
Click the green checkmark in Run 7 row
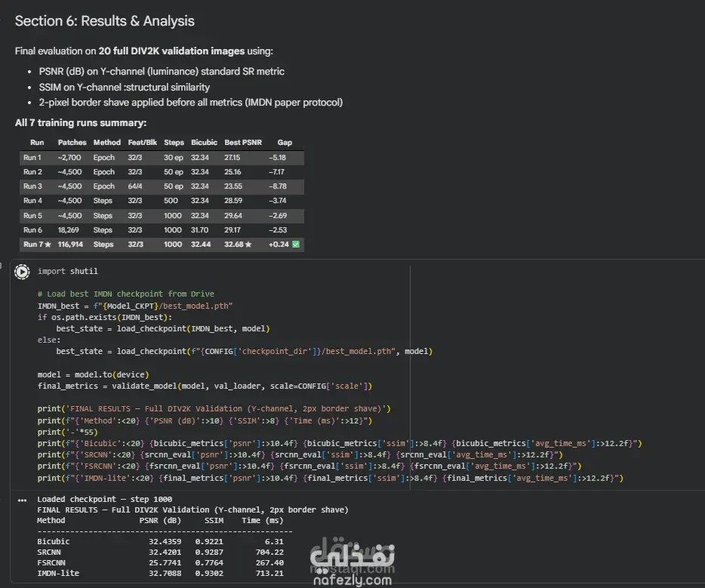pos(296,244)
